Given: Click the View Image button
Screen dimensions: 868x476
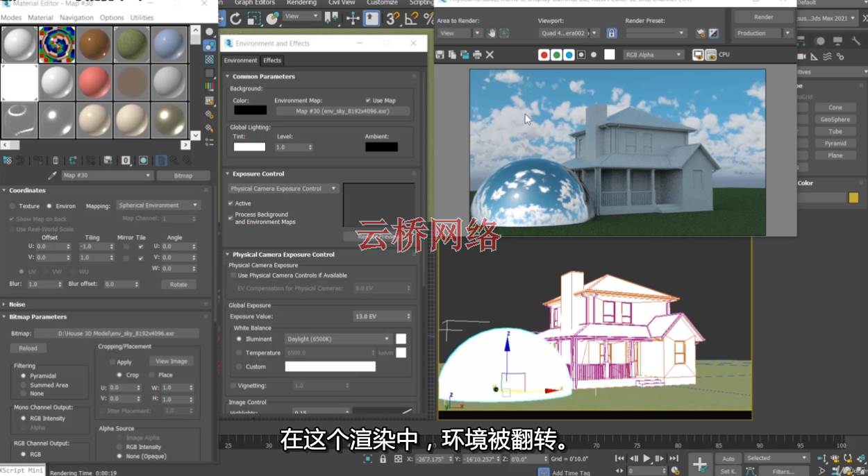Looking at the screenshot, I should coord(172,361).
